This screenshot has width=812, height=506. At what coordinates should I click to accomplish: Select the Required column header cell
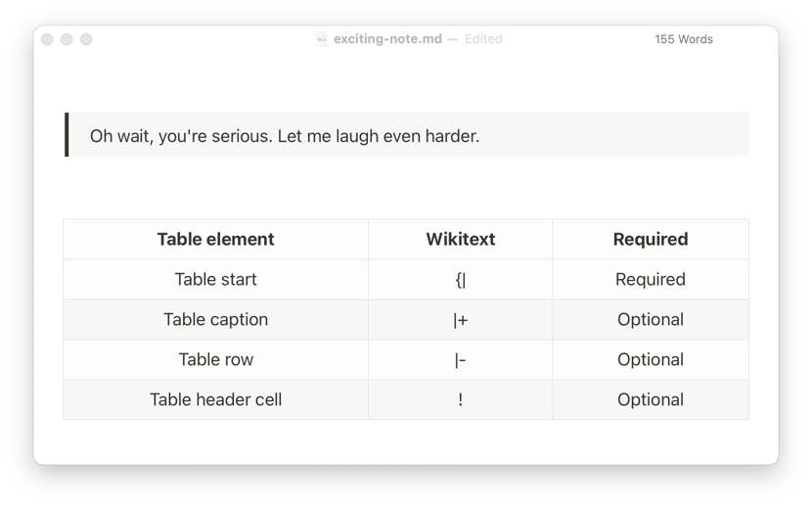coord(651,239)
